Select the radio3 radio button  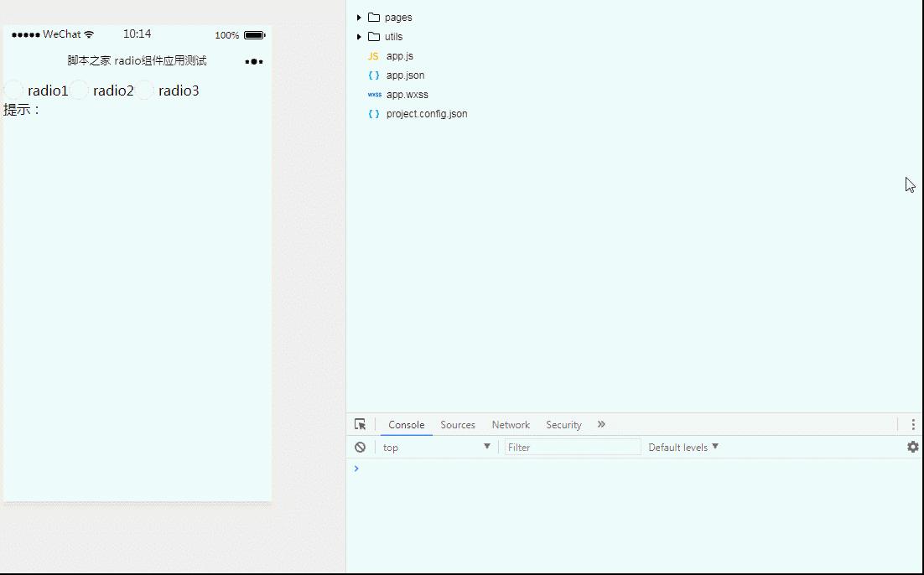tap(144, 91)
